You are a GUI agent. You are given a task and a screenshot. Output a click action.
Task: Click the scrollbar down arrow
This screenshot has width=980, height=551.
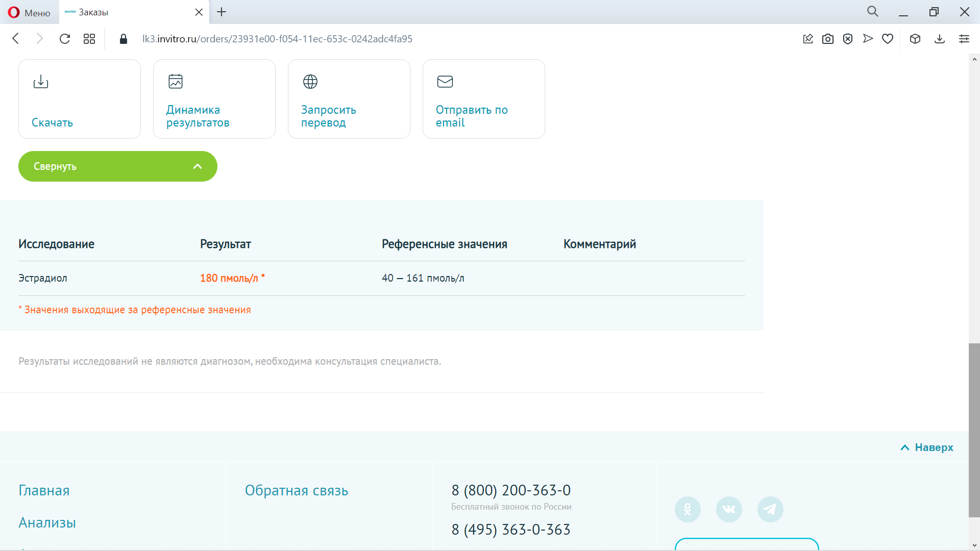[974, 545]
